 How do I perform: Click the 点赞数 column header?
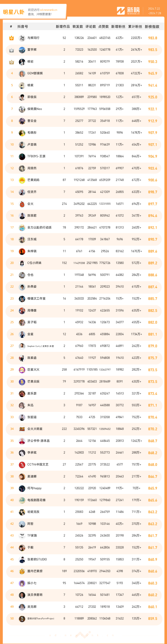click(x=103, y=27)
